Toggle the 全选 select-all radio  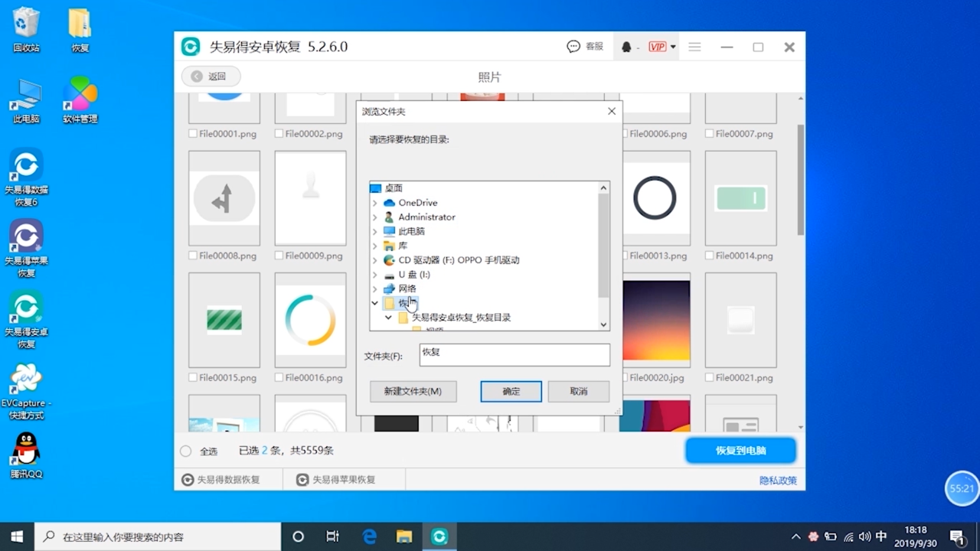tap(185, 451)
